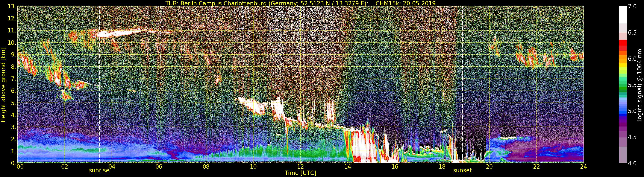Click the 06 tick on the time axis
This screenshot has height=177, width=644.
click(159, 167)
